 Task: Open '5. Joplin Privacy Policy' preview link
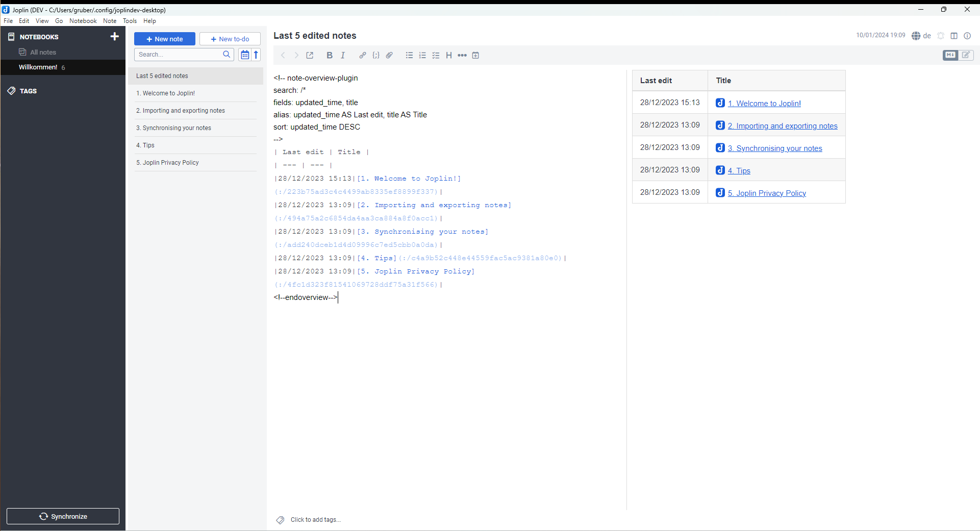(767, 193)
